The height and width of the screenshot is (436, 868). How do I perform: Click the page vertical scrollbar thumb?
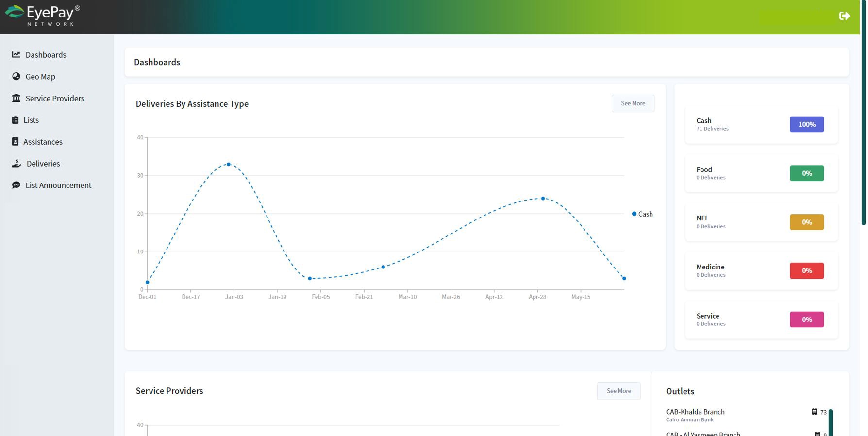coord(864,113)
